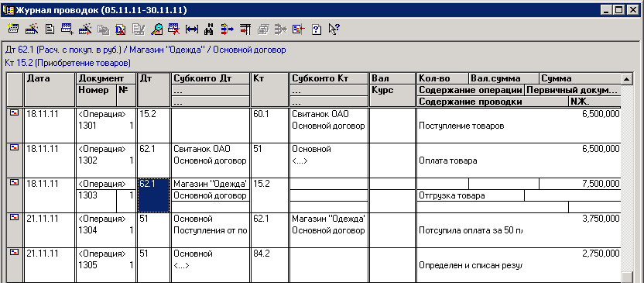Click the Содержание проводки header
Screen dimensions: 644x283
tap(493, 102)
